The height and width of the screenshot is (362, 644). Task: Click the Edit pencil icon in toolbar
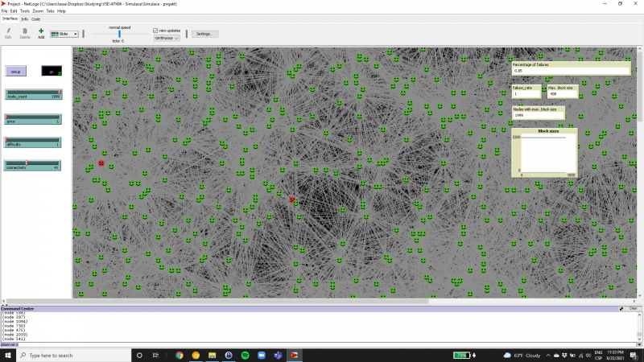click(8, 31)
